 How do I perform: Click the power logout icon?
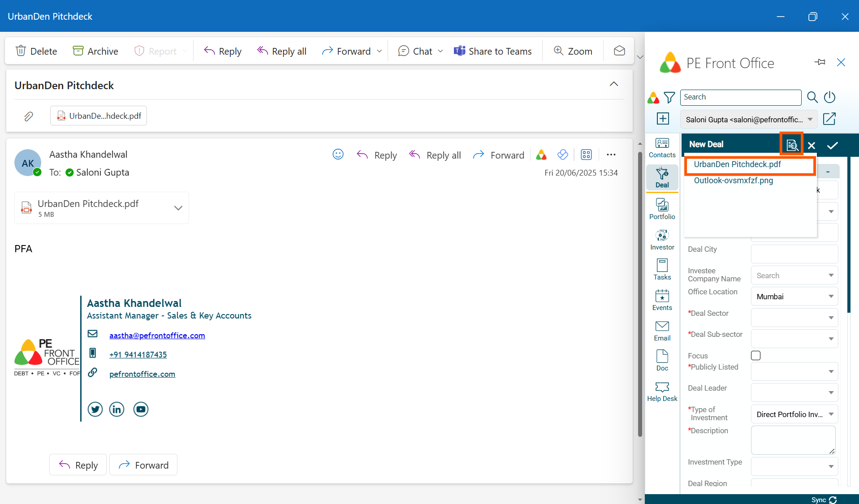pos(829,97)
